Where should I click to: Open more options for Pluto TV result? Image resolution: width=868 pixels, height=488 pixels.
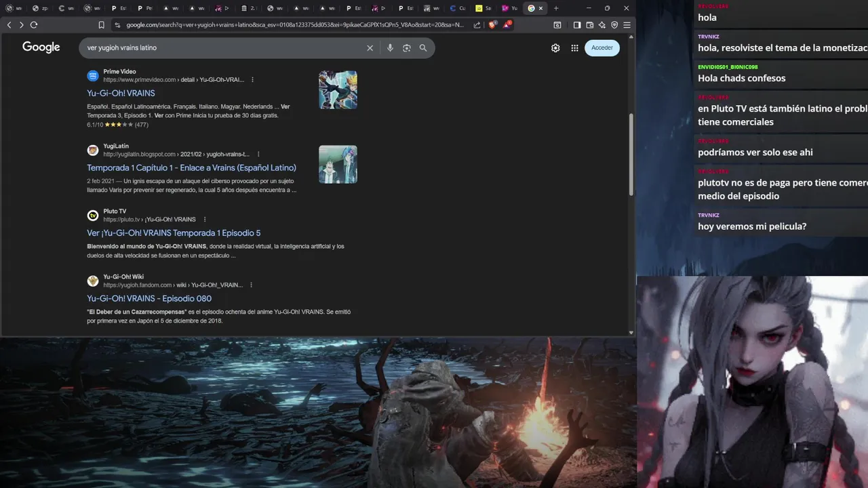click(205, 220)
